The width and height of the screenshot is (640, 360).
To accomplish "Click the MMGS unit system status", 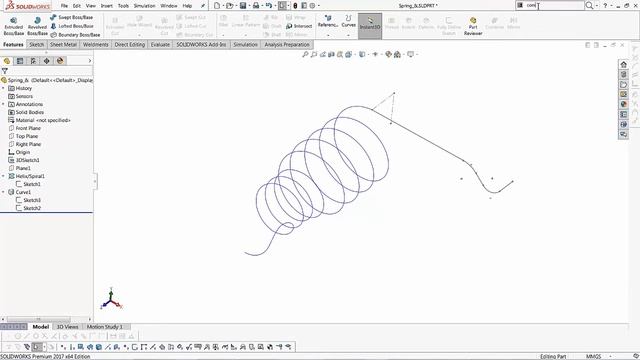I will coord(593,356).
